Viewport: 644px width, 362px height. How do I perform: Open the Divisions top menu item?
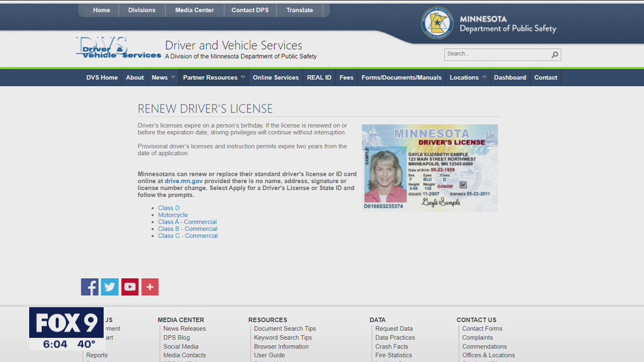tap(142, 10)
